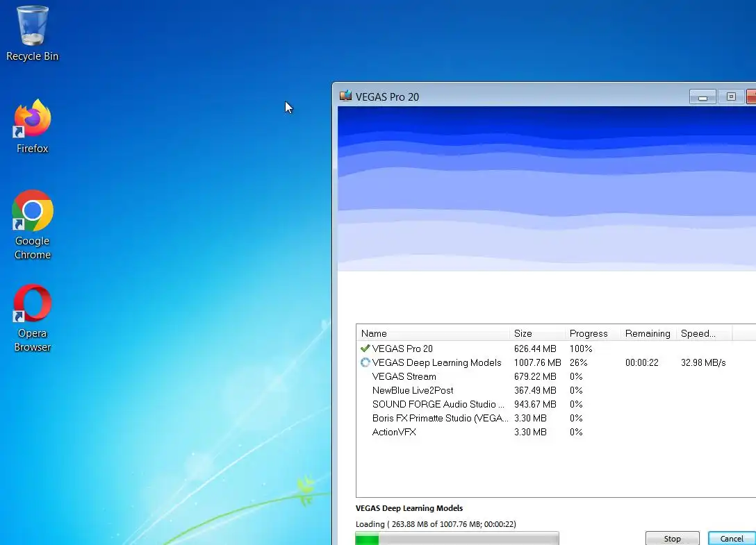The height and width of the screenshot is (545, 756).
Task: Click the bold VEGAS Deep Learning Models status label
Action: [409, 508]
